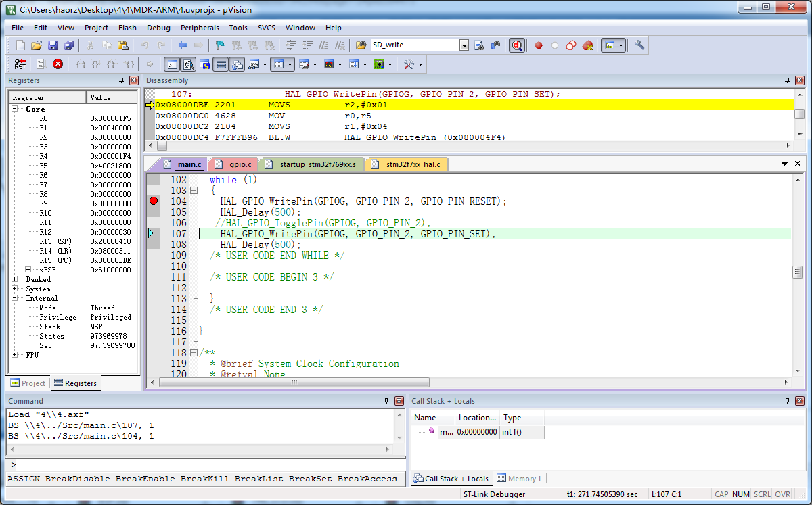
Task: Open the Serial windows dropdown
Action: tap(315, 64)
